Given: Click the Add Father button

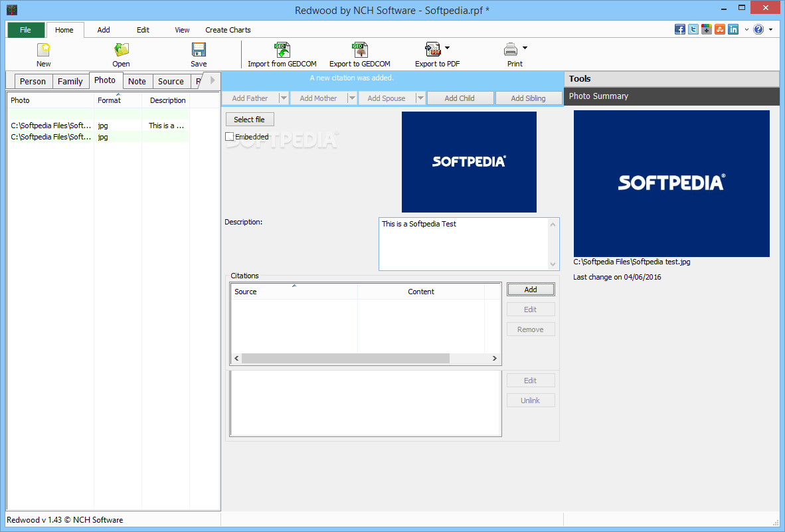Looking at the screenshot, I should point(250,98).
